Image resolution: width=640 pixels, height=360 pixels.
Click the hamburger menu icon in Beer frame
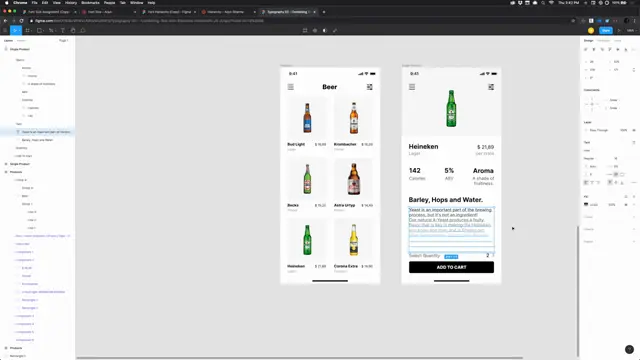(x=291, y=87)
